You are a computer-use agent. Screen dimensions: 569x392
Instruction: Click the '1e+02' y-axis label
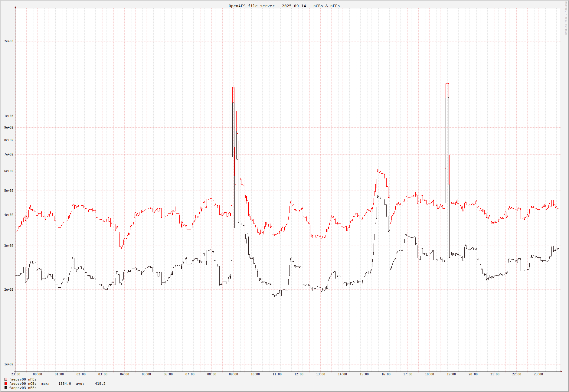pyautogui.click(x=9, y=364)
